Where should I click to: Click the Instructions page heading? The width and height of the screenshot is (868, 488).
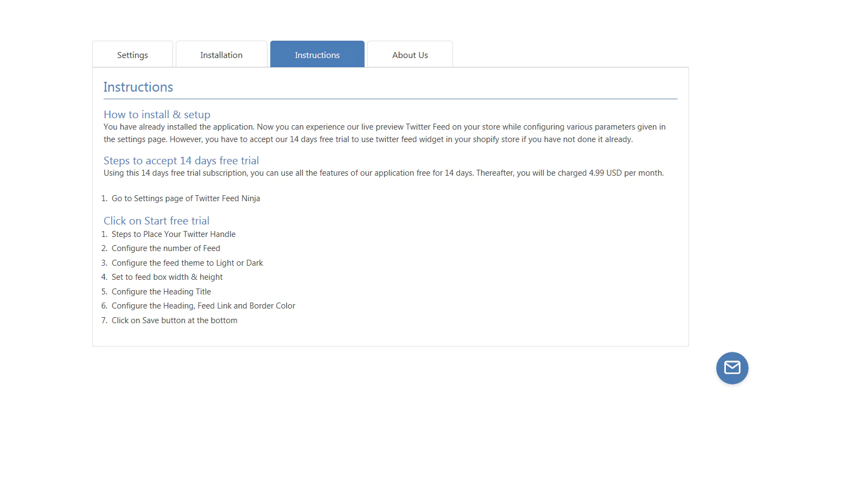[x=138, y=87]
